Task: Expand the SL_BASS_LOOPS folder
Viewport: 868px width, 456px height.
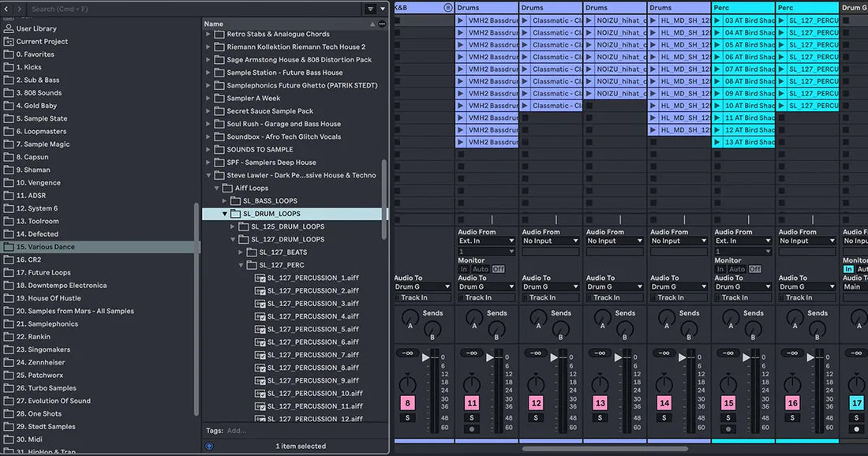Action: click(224, 201)
